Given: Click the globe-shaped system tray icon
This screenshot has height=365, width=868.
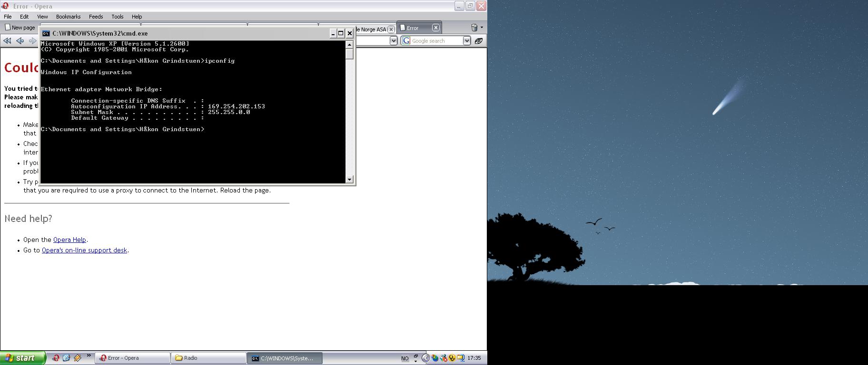Looking at the screenshot, I should pos(434,358).
